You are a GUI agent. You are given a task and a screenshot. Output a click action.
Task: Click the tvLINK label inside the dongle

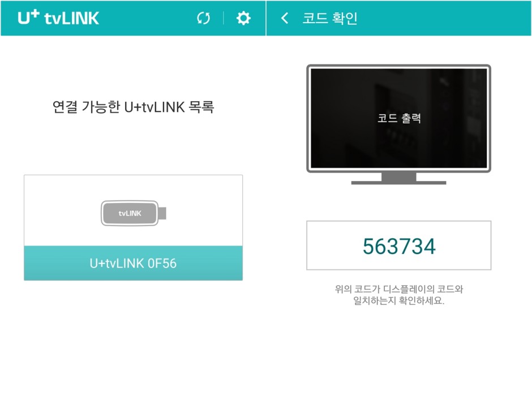(130, 213)
